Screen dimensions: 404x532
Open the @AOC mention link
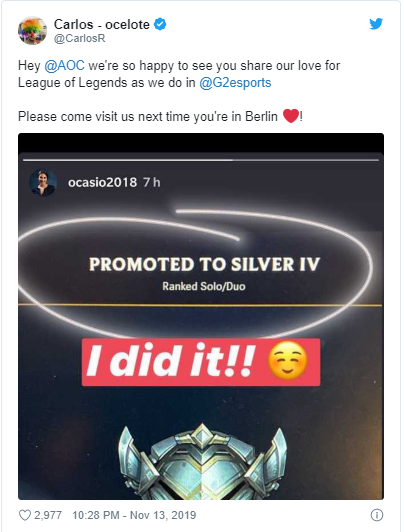64,65
